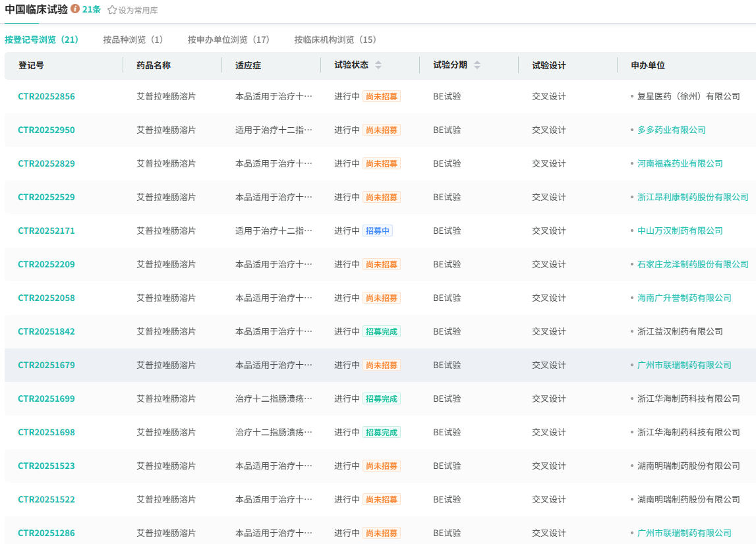Viewport: 756px width, 544px height.
Task: Open sponsor link 多多药业有限公司
Action: point(671,130)
